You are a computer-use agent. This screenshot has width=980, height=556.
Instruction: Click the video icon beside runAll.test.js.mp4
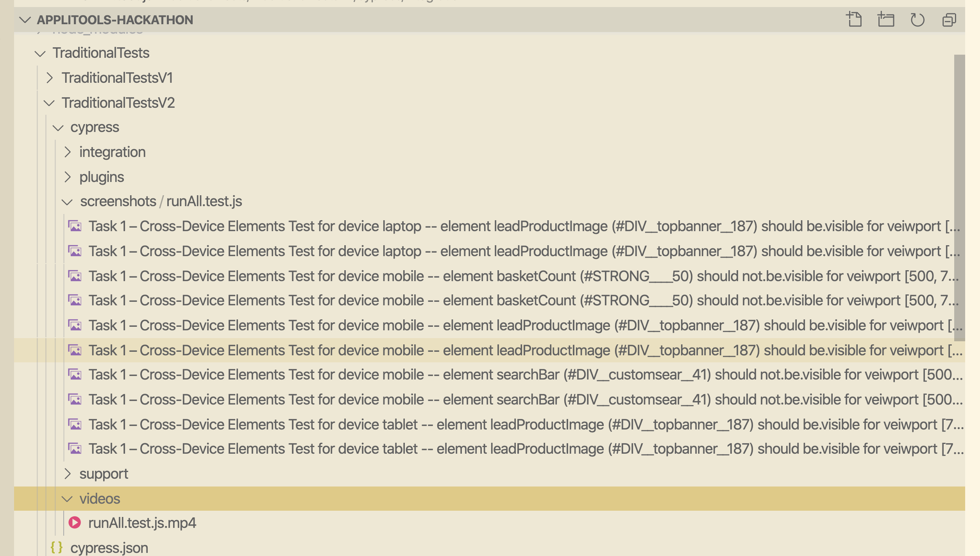tap(75, 523)
